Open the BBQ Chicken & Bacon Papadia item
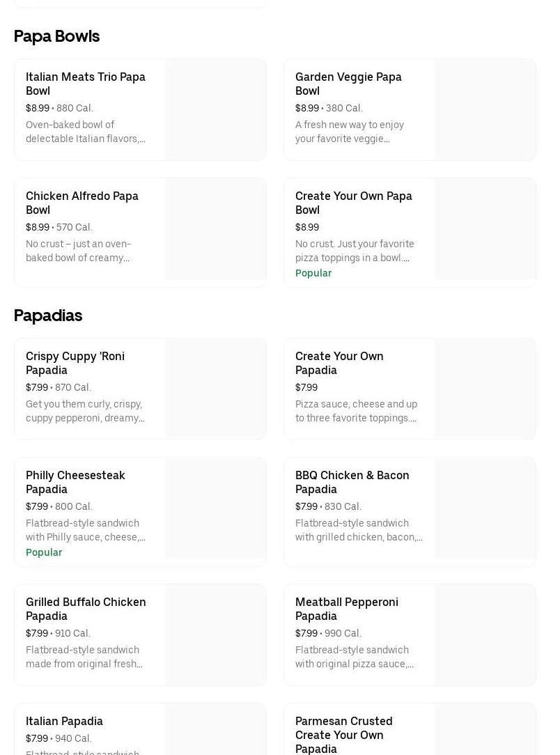 tap(352, 482)
